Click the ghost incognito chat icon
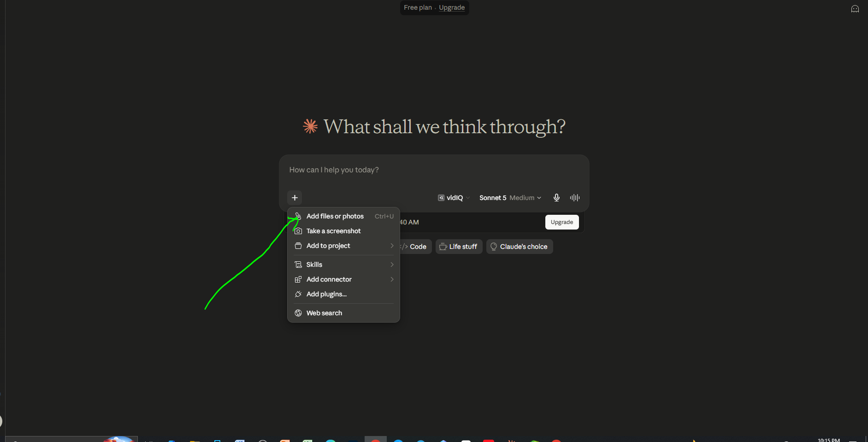The width and height of the screenshot is (868, 442). pos(855,9)
